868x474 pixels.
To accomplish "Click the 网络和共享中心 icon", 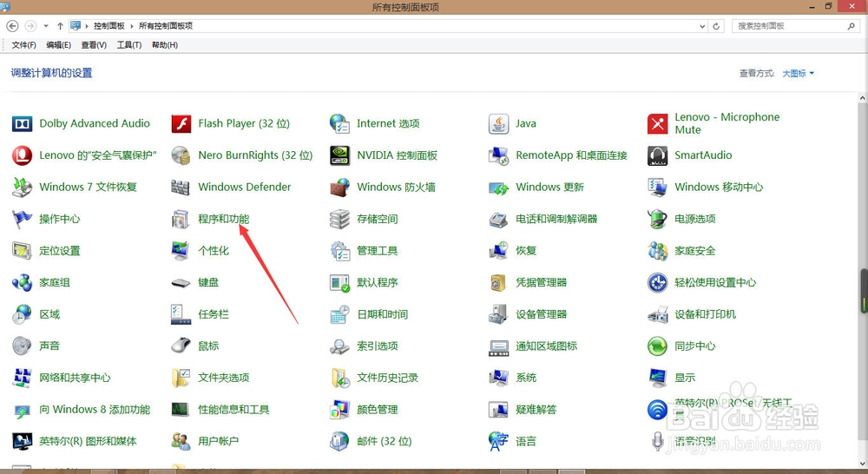I will coord(23,379).
